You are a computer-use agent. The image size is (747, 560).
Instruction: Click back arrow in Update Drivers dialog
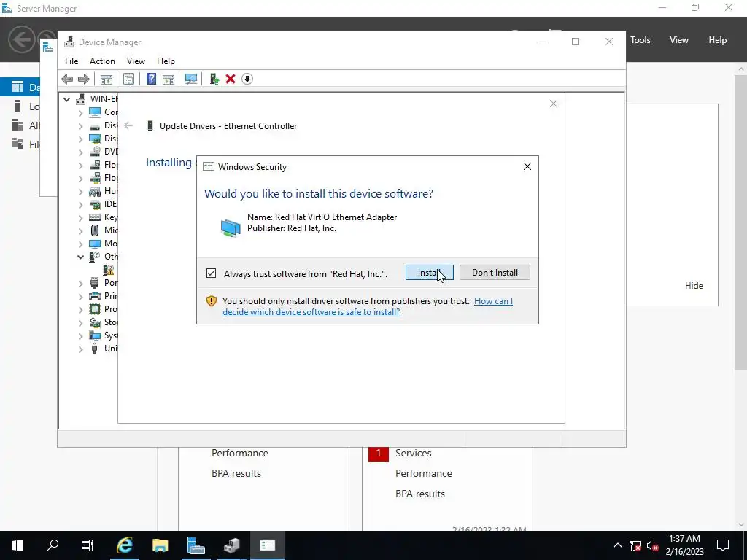[x=128, y=125]
